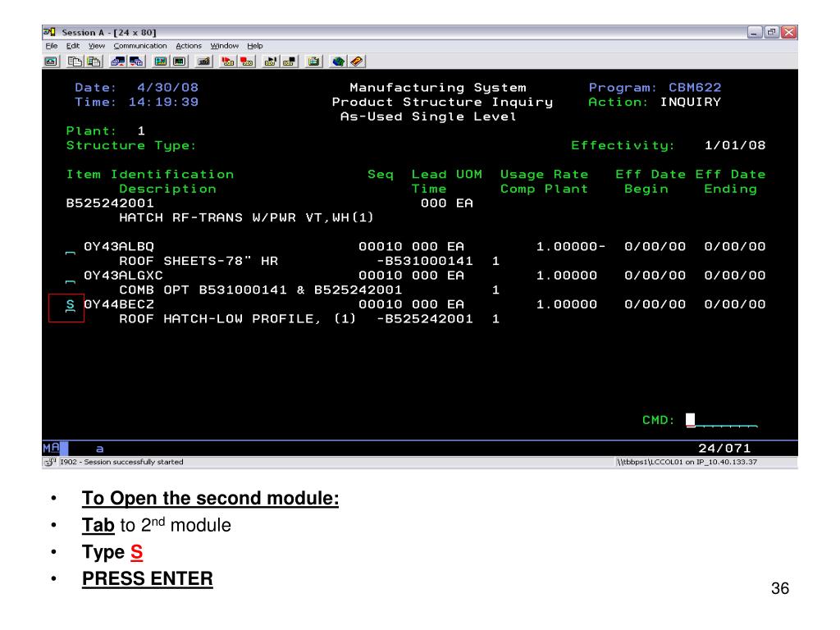Open the Edit menu
Image resolution: width=840 pixels, height=630 pixels.
click(x=73, y=46)
